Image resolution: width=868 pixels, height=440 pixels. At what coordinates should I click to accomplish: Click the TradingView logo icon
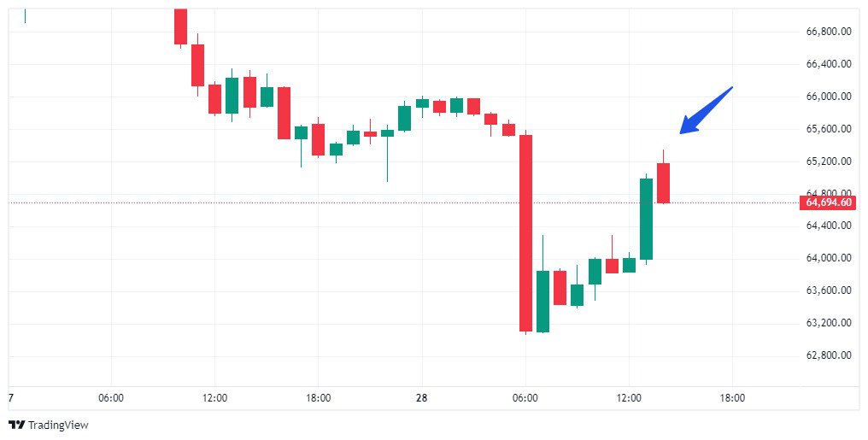tap(16, 425)
